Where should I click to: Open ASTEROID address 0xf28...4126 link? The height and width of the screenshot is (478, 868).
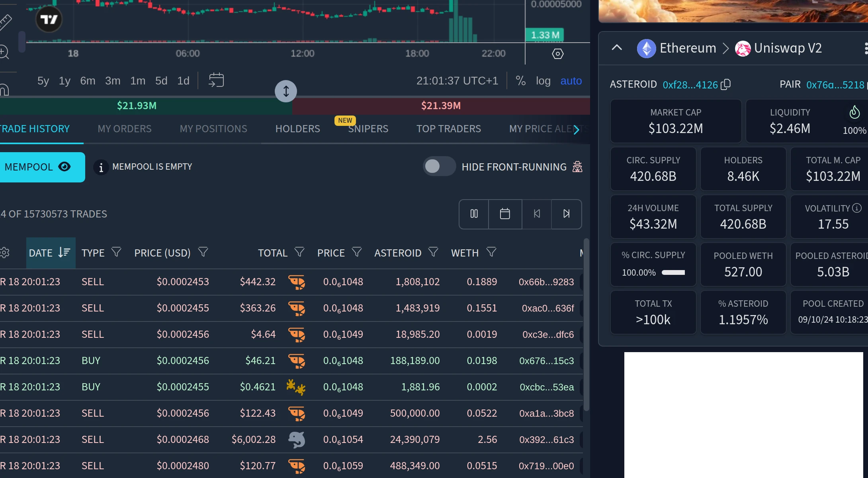pyautogui.click(x=690, y=85)
